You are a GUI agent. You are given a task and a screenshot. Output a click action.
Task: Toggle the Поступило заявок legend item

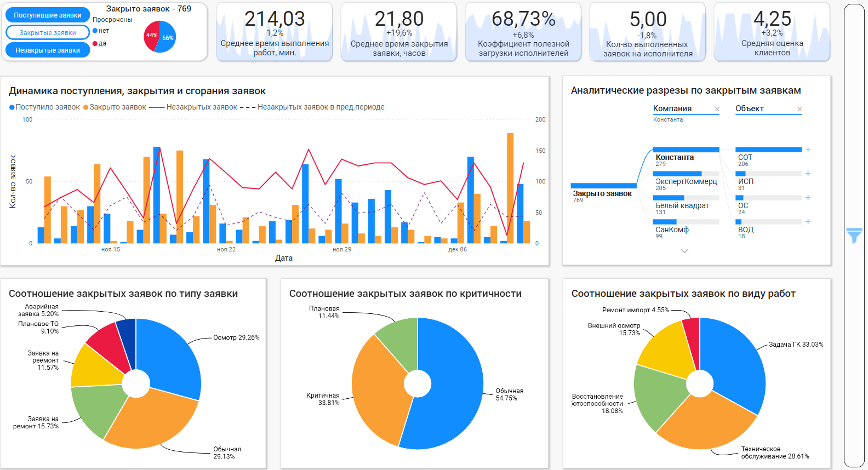point(44,107)
